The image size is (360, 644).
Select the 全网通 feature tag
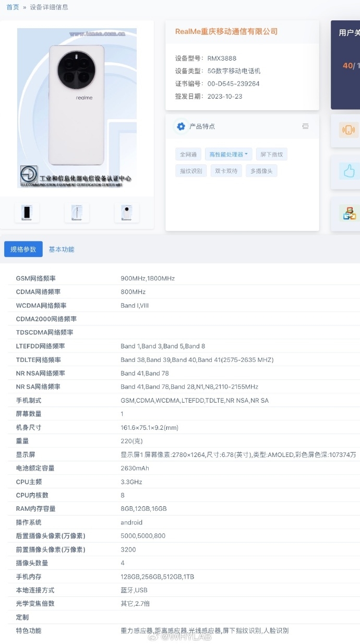188,154
